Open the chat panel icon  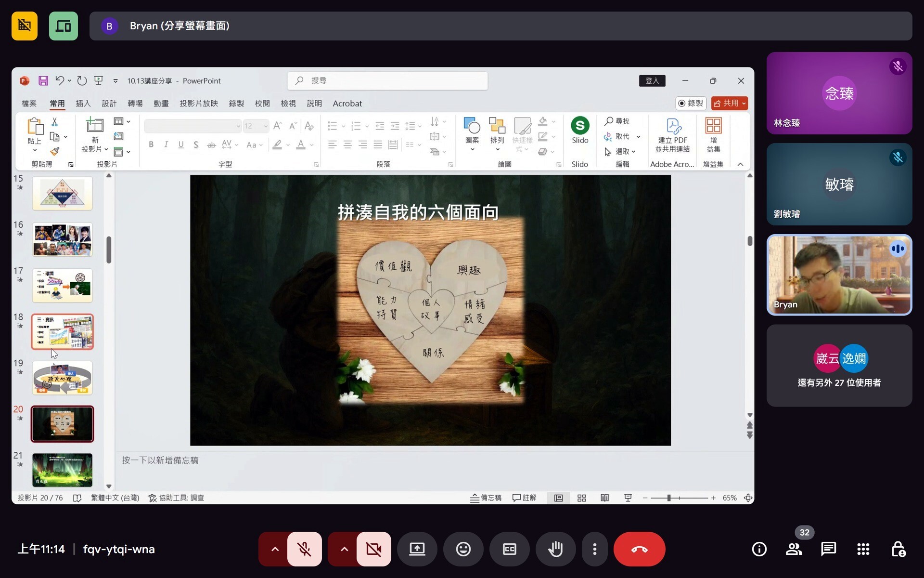coord(828,549)
